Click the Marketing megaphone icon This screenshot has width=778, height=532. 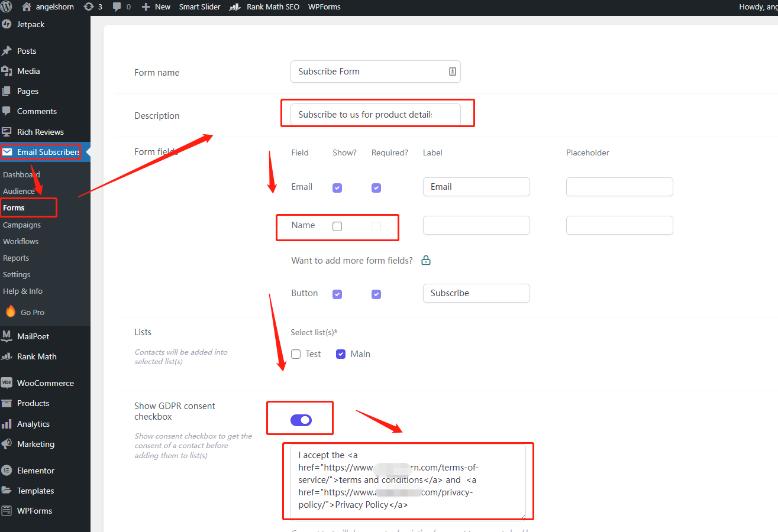pos(7,444)
